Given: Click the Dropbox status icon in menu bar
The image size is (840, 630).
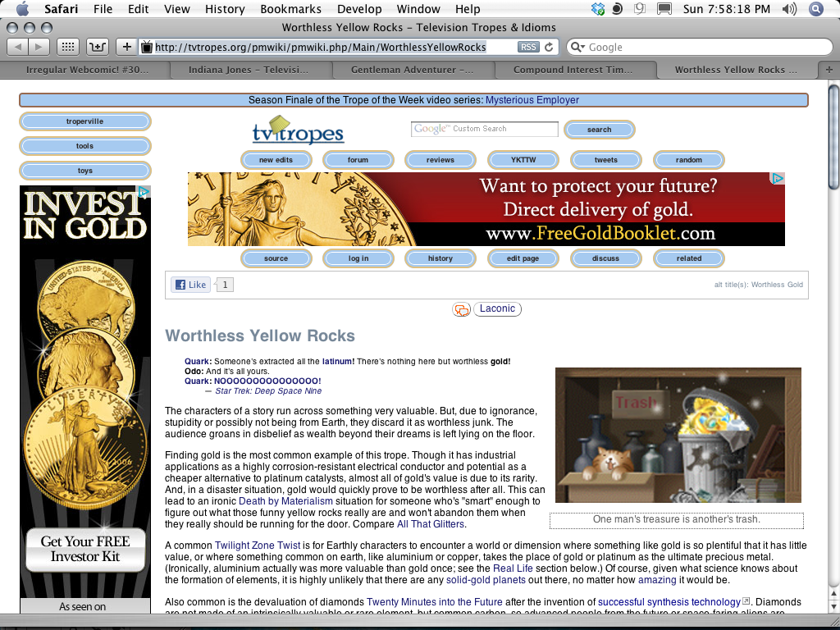Looking at the screenshot, I should (597, 8).
